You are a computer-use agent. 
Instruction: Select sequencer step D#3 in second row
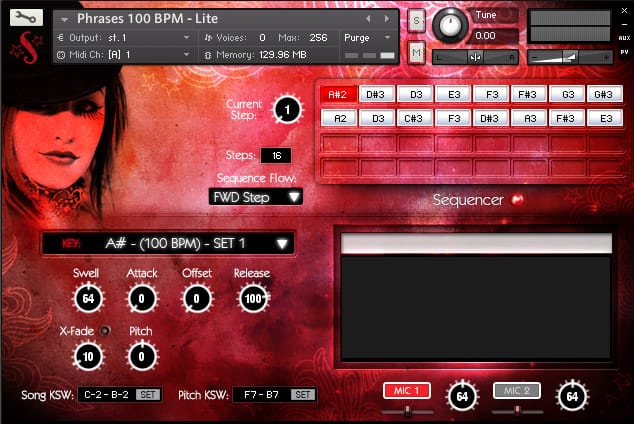pos(491,118)
